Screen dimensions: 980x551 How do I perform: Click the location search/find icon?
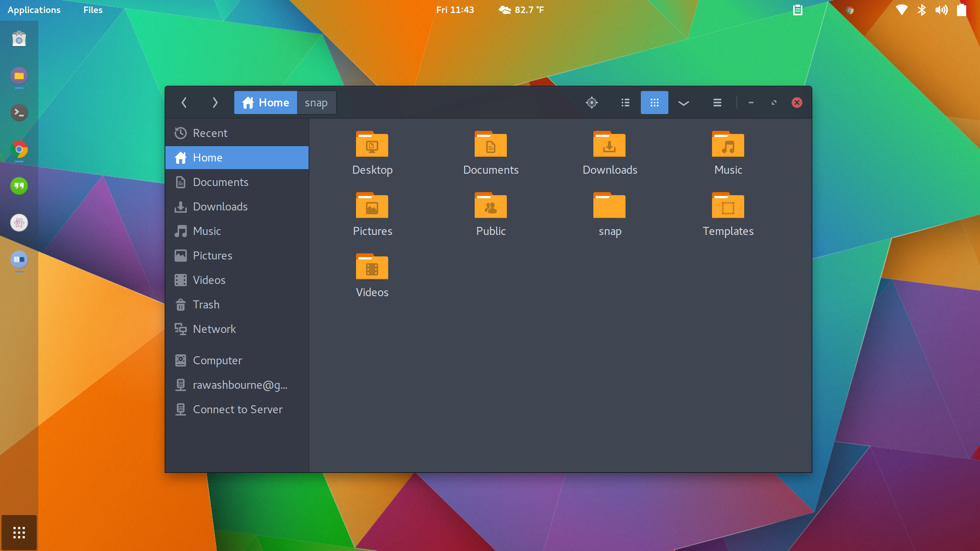click(x=591, y=102)
